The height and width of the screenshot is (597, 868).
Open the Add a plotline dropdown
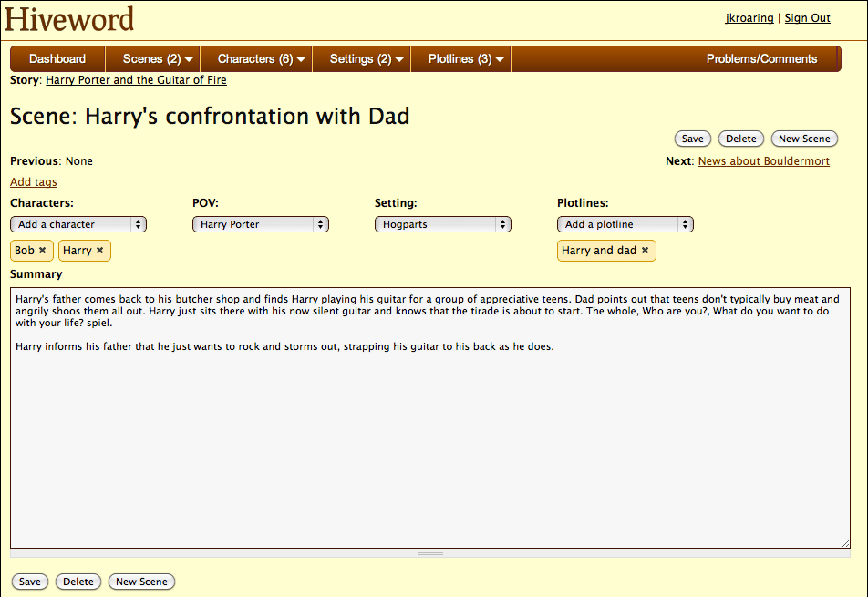[625, 224]
